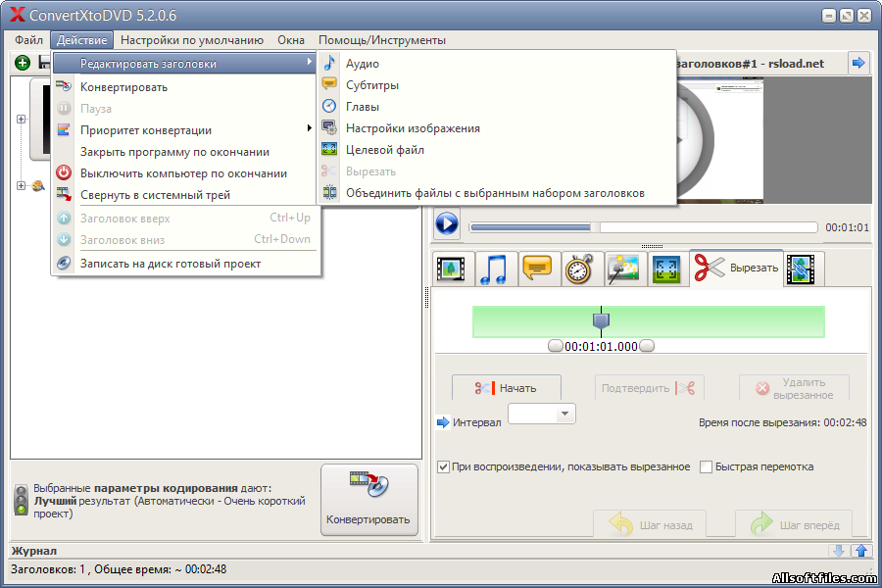Select Объединить файлы с выбранным набором заголовков
This screenshot has height=588, width=882.
(x=497, y=193)
